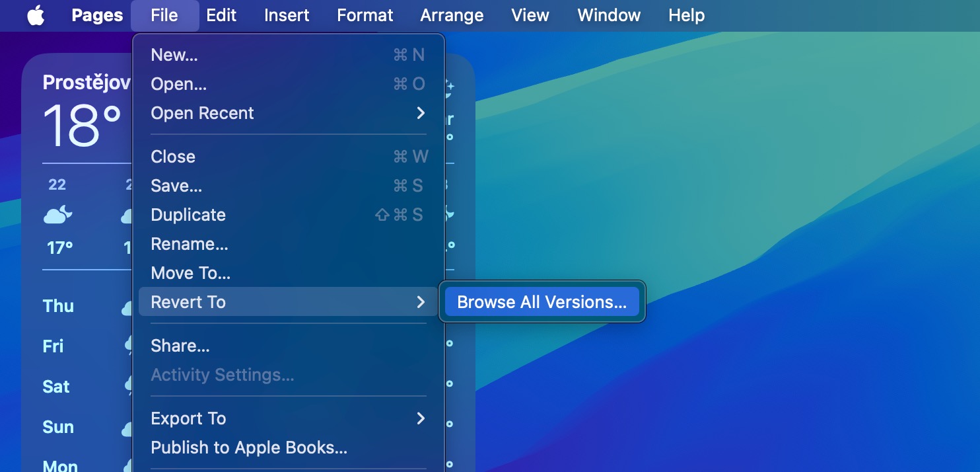
Task: Open the Window menu
Action: click(608, 15)
